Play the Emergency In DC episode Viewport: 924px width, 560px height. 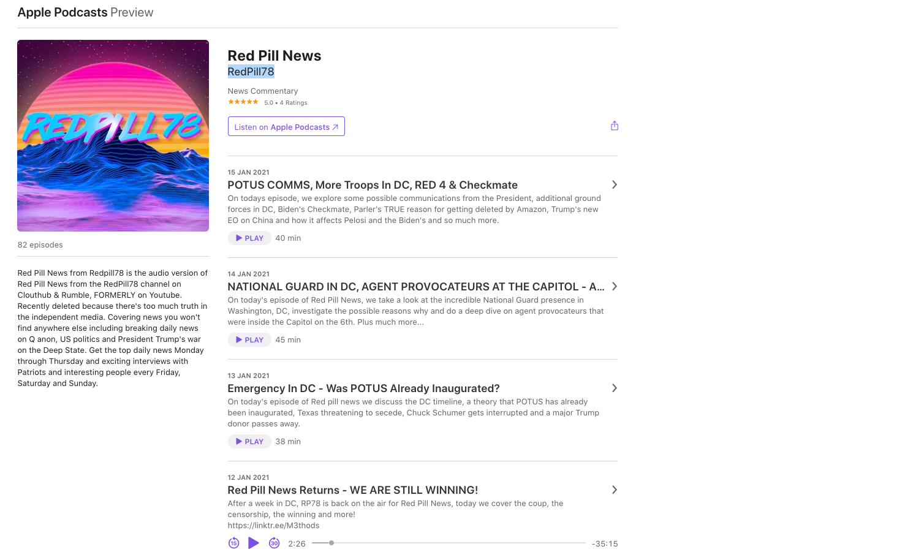(x=249, y=441)
